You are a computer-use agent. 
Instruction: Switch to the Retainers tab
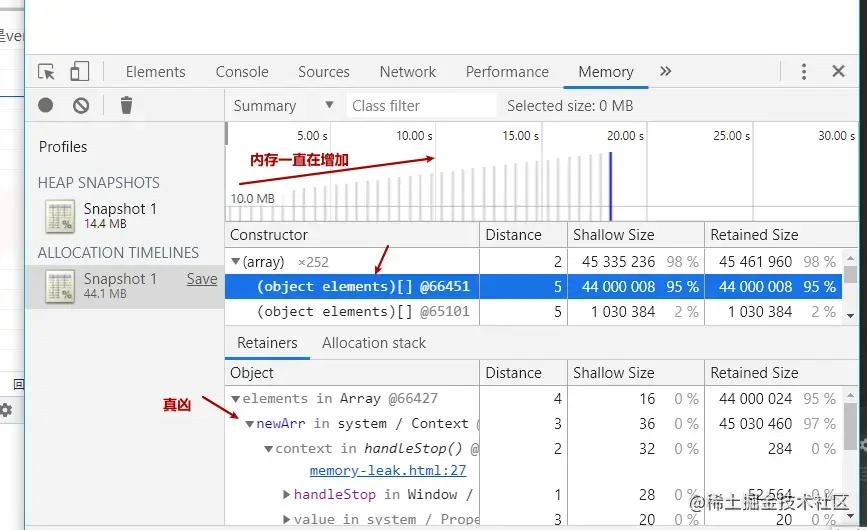(267, 343)
